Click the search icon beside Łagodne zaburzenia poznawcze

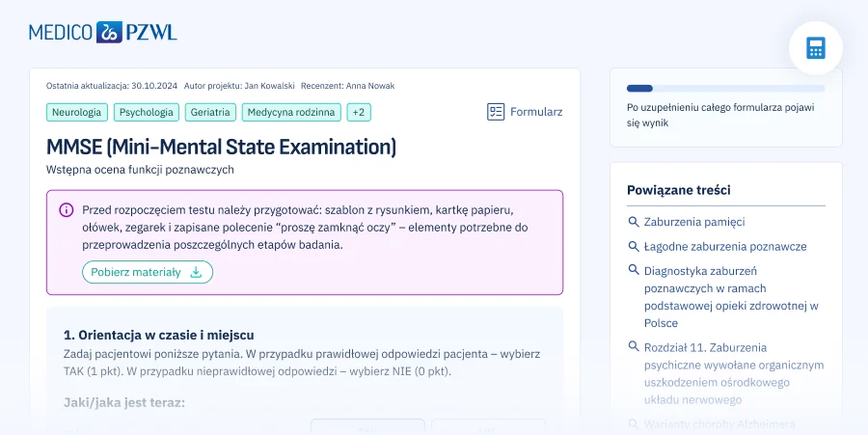point(634,246)
